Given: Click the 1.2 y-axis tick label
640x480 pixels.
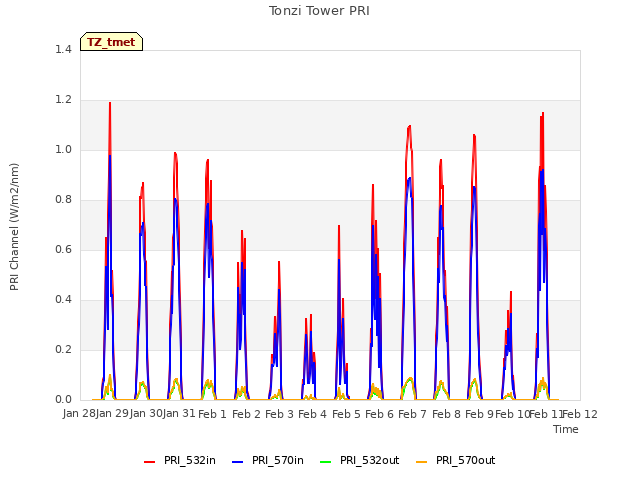Looking at the screenshot, I should coord(63,100).
